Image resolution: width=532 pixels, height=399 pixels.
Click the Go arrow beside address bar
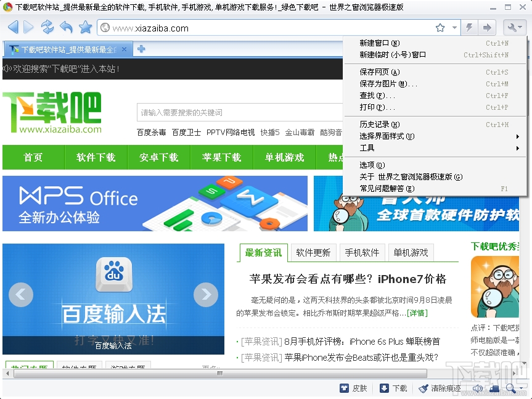[487, 28]
